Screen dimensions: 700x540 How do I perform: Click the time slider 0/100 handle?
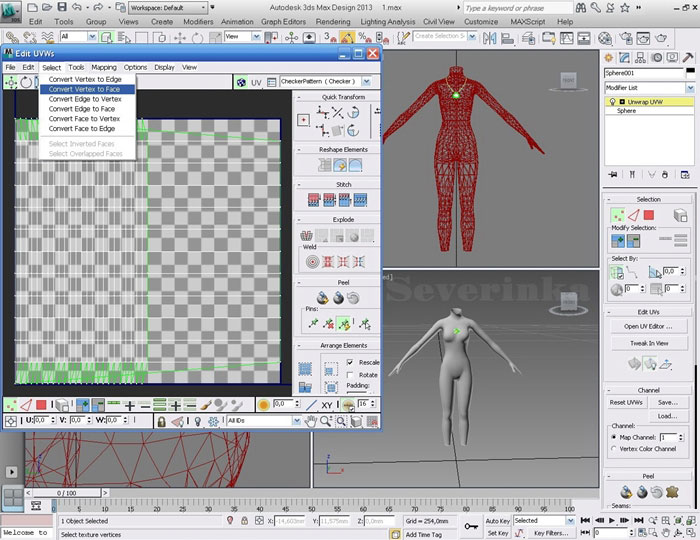click(67, 493)
